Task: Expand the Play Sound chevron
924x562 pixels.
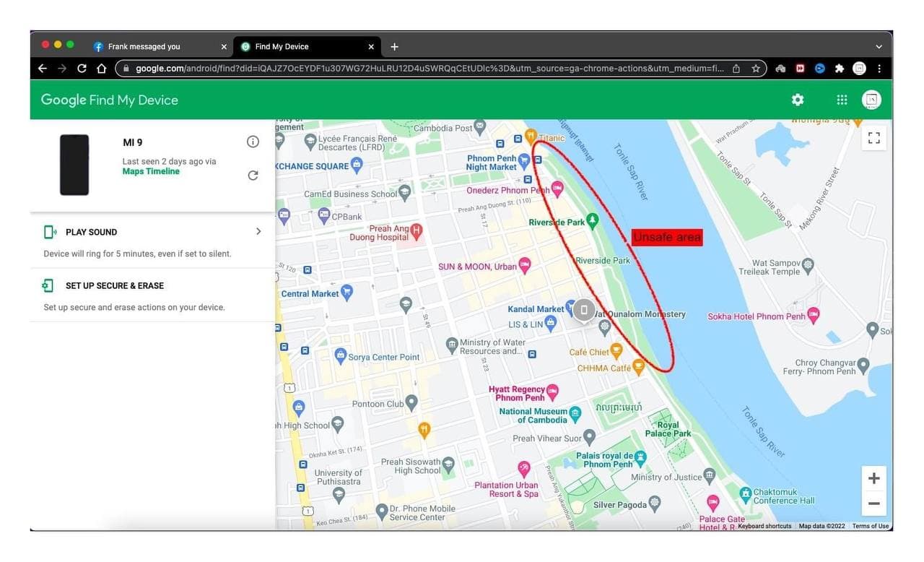Action: 258,231
